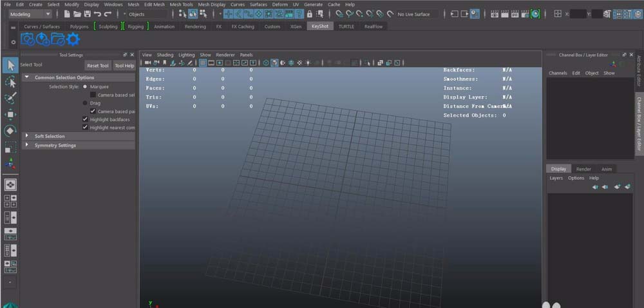Click the KeyShot shelf folder icon
Screen dimensions: 644x308
[x=57, y=39]
